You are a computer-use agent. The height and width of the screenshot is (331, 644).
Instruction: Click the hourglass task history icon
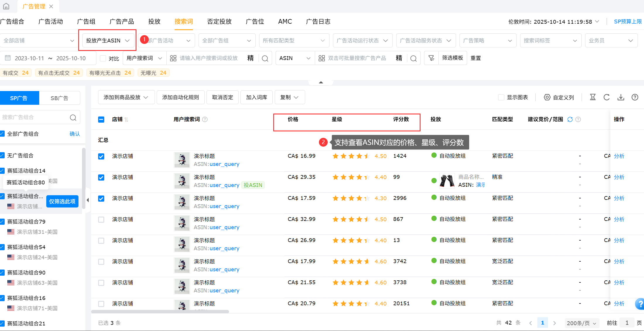click(592, 97)
